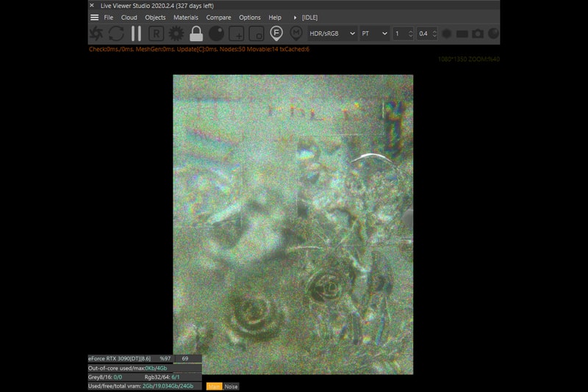
Task: Open the Materials menu
Action: pyautogui.click(x=186, y=18)
